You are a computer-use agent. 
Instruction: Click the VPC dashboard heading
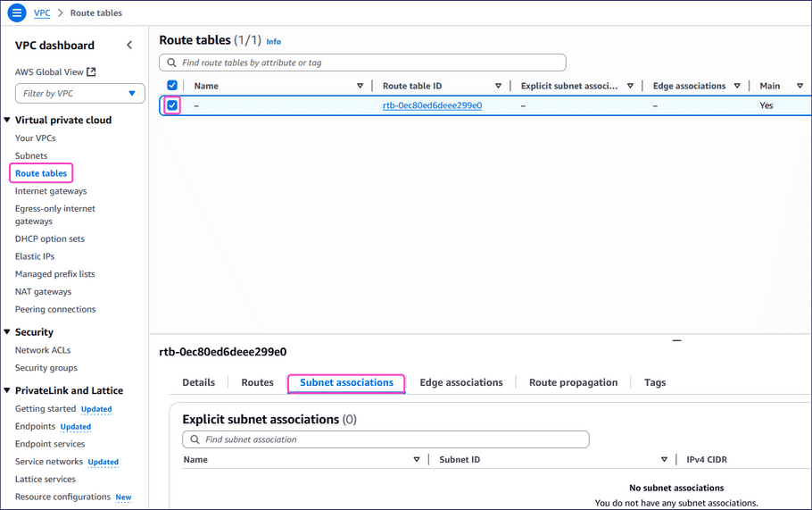(x=54, y=46)
